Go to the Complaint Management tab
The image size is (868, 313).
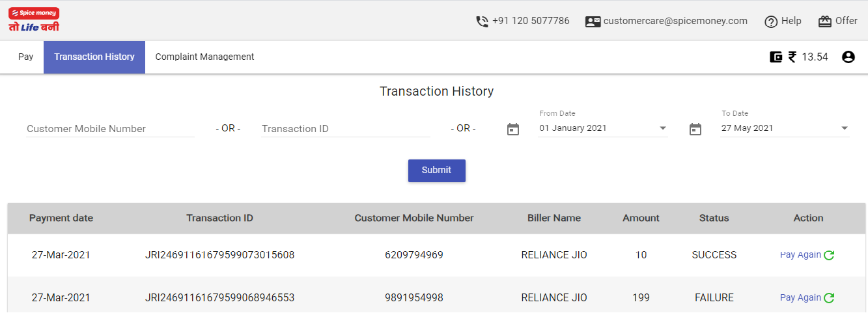pos(204,57)
